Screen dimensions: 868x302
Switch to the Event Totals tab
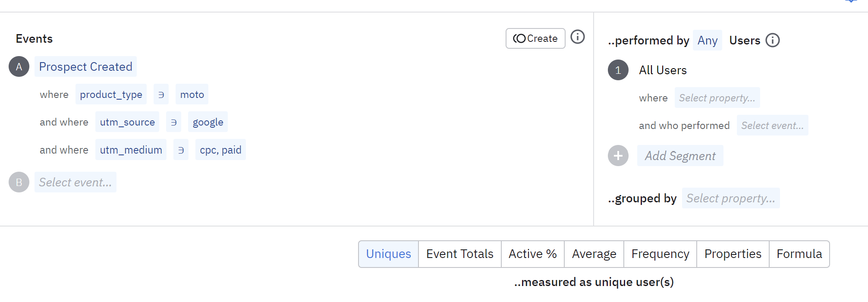point(459,254)
